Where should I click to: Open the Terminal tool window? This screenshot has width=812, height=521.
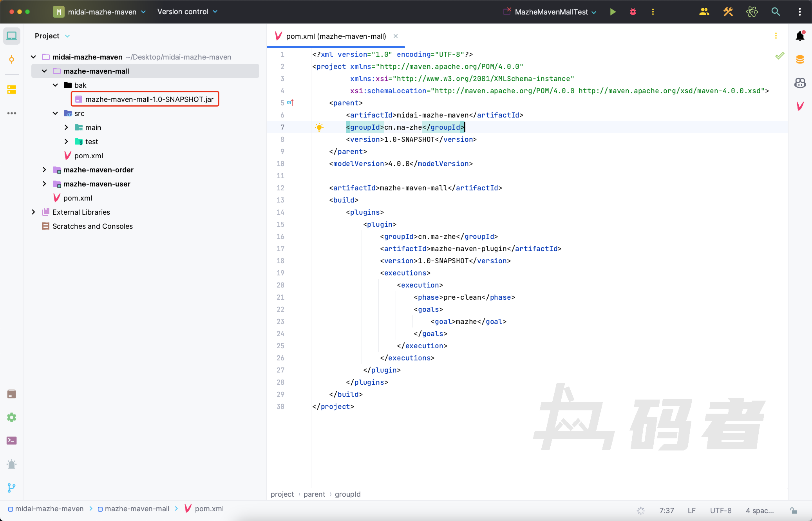click(x=12, y=441)
